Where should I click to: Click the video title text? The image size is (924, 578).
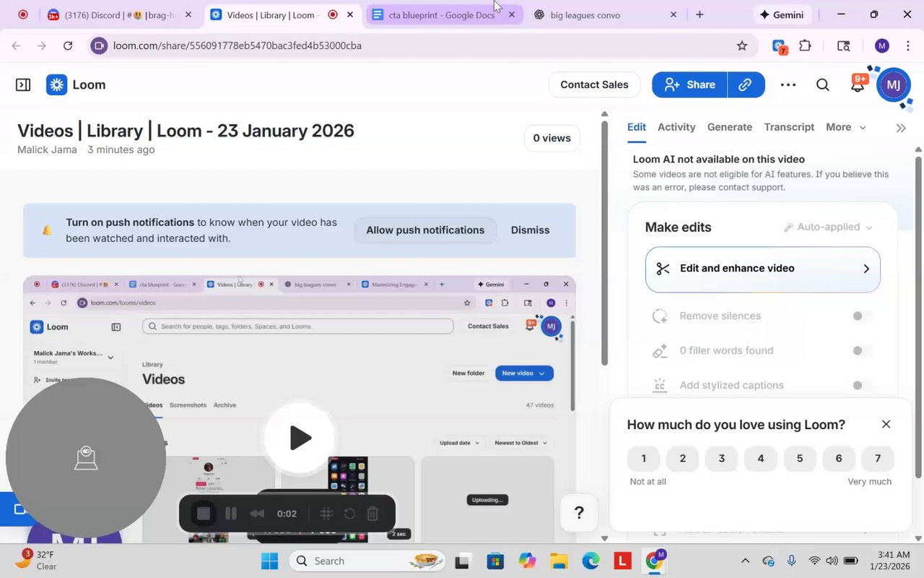186,131
